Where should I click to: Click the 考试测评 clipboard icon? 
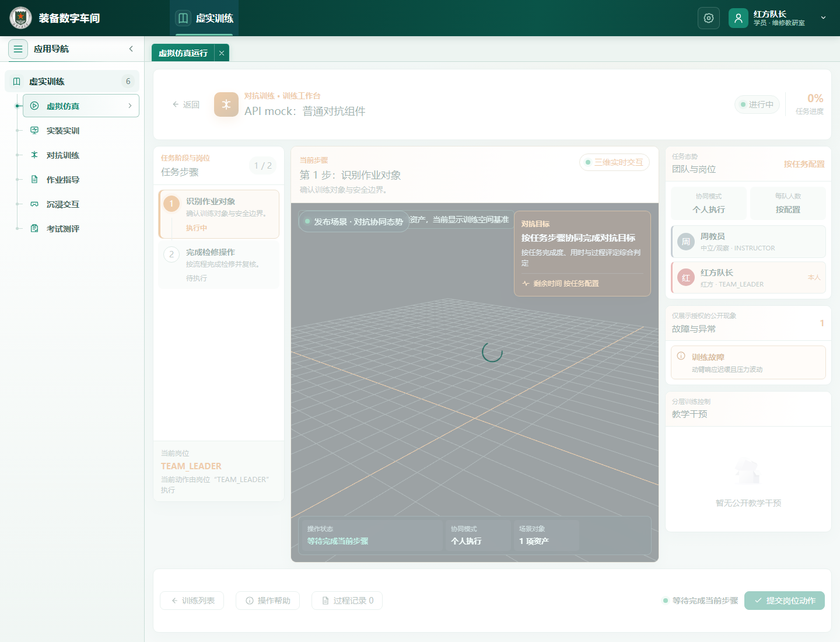click(34, 229)
